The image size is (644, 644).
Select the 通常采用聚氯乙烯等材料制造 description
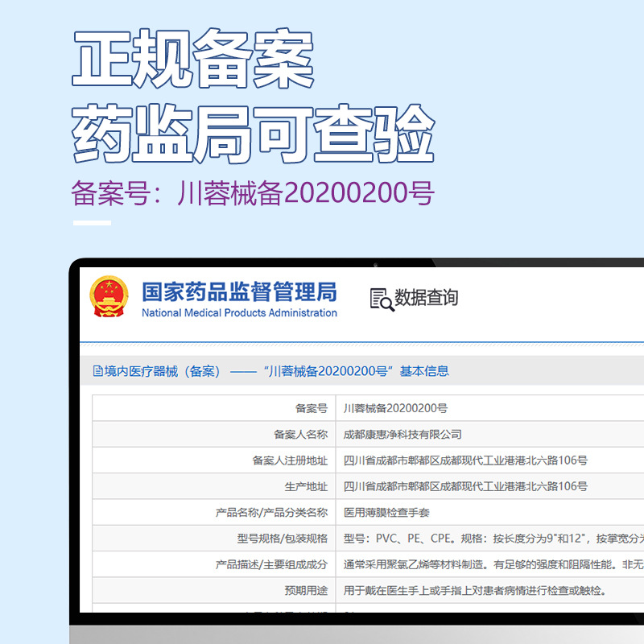click(493, 565)
